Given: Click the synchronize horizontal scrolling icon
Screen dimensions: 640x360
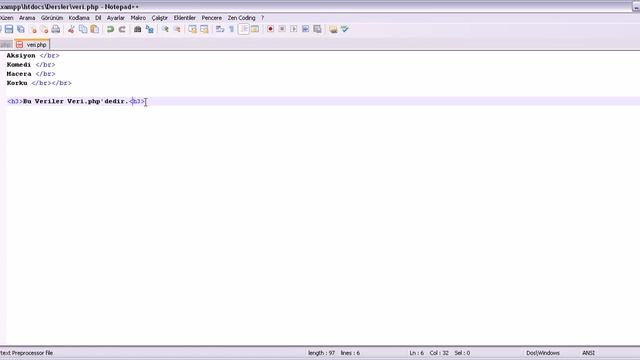Looking at the screenshot, I should tap(204, 29).
